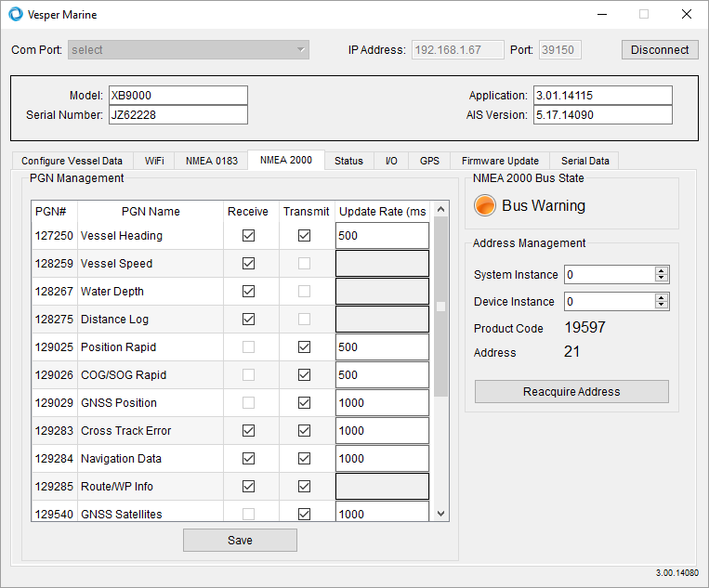Select the NMEA 2000 tab
709x588 pixels.
coord(286,160)
